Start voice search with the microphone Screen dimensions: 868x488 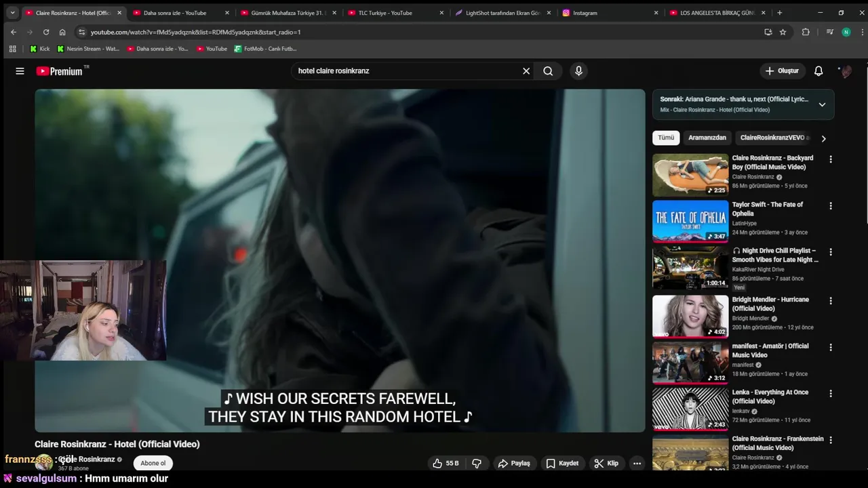coord(578,71)
